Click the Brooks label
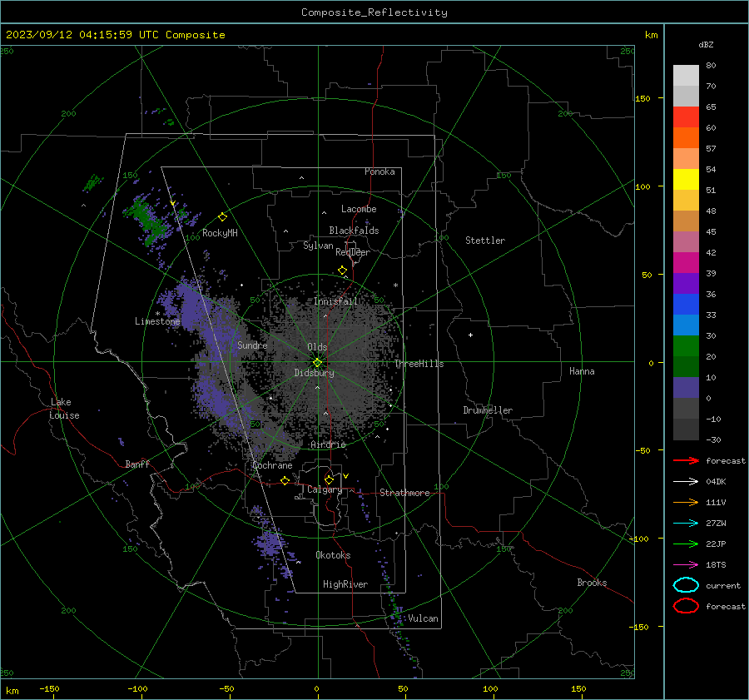The height and width of the screenshot is (700, 749). pyautogui.click(x=592, y=583)
